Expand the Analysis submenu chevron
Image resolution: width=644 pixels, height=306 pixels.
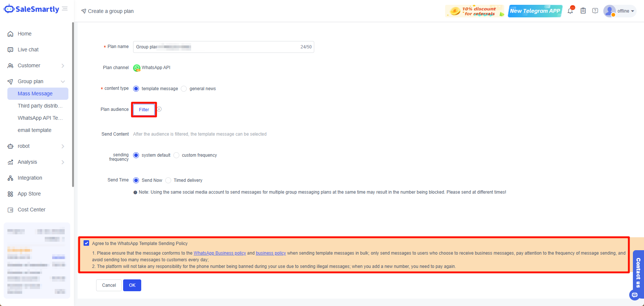click(63, 162)
